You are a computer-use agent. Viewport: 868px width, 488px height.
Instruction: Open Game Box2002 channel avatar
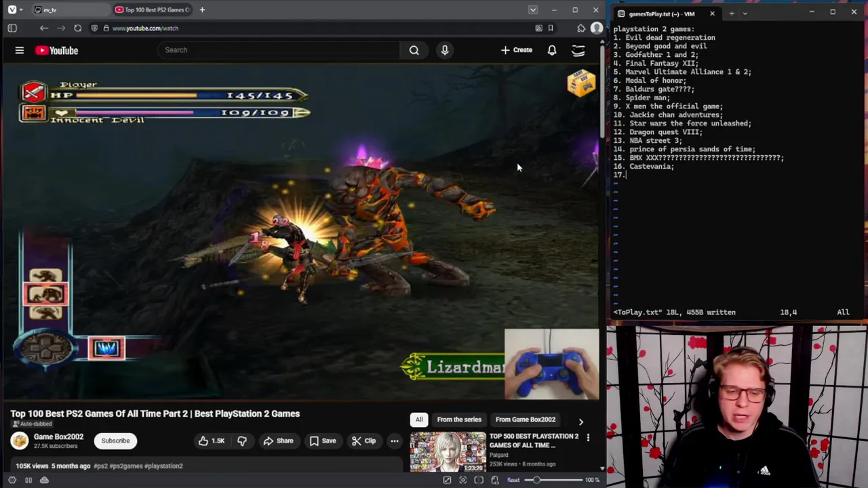pos(20,441)
